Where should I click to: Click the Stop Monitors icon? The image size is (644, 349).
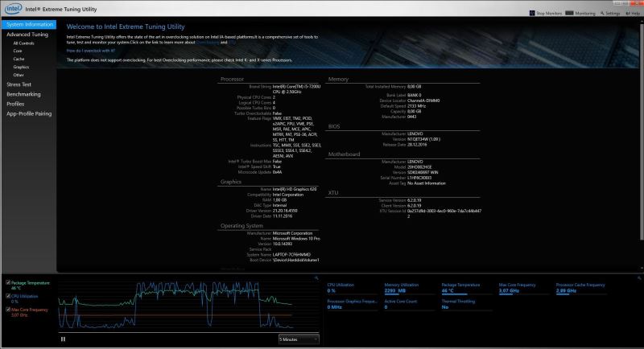[x=532, y=13]
